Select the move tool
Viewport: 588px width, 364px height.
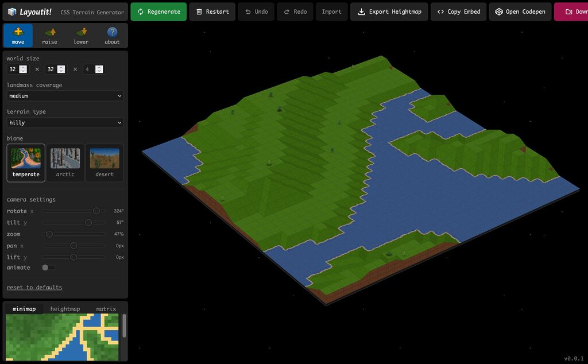tap(18, 36)
